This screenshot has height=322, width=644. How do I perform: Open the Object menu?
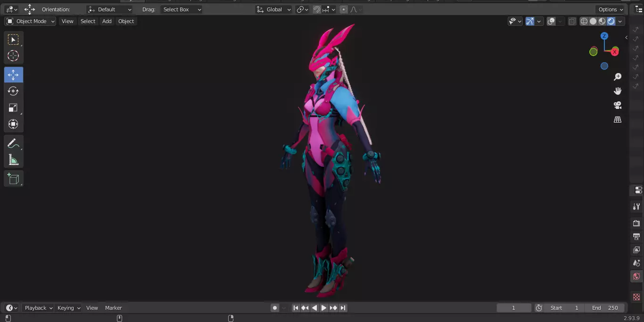click(x=126, y=21)
